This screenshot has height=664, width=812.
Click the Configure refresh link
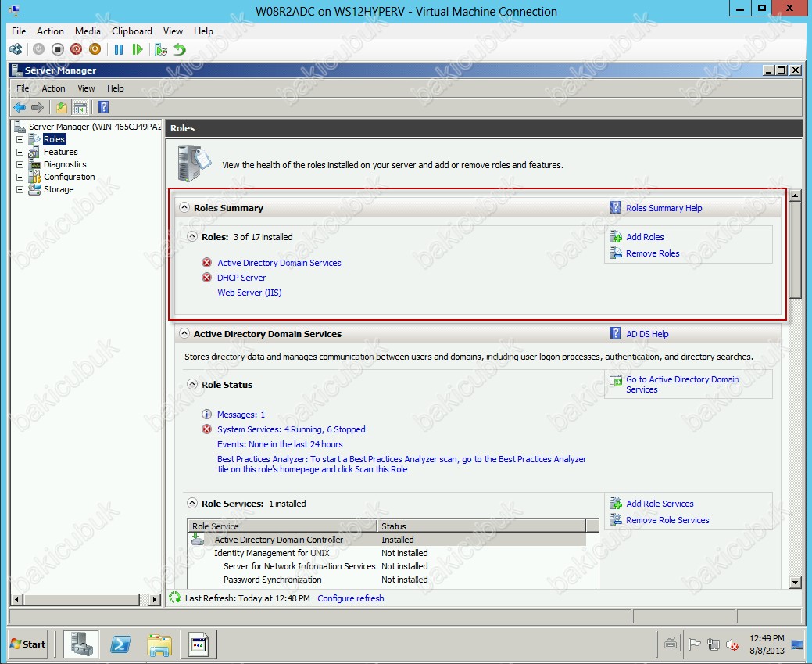(351, 598)
